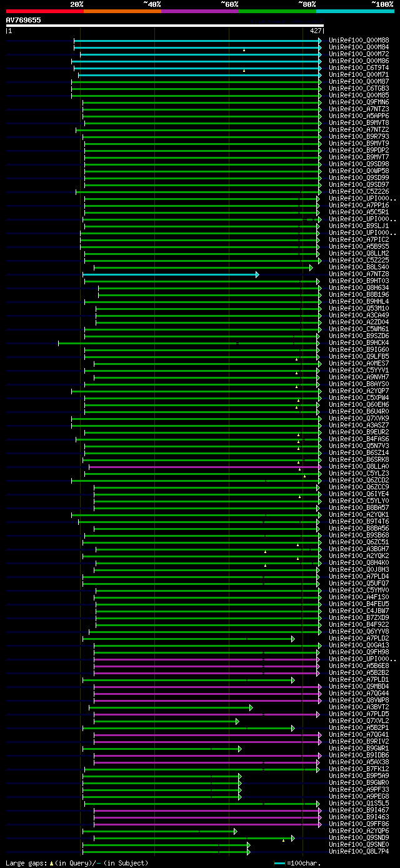This screenshot has width=400, height=868.
Task: Click label UniRef100_B8BA57
Action: point(359,508)
